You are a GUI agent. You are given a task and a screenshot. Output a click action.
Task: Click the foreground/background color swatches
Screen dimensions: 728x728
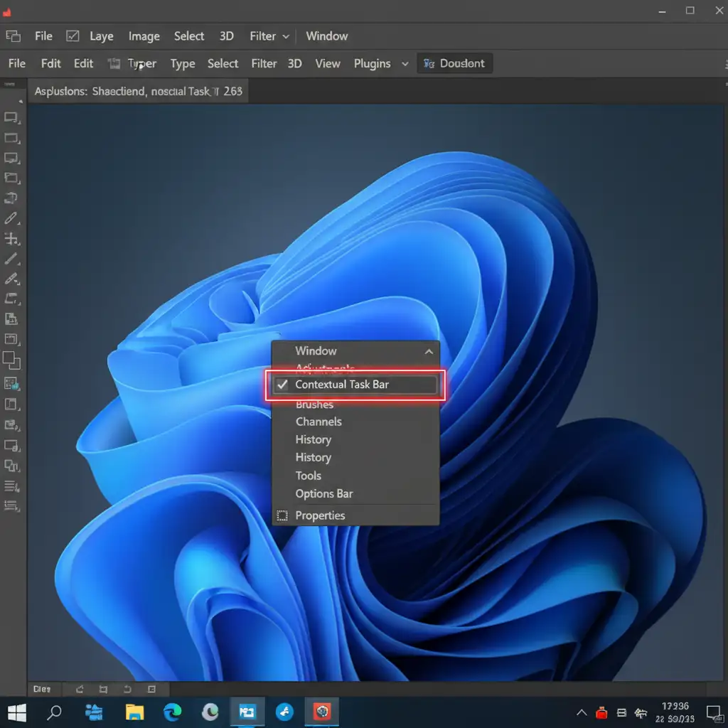(11, 360)
